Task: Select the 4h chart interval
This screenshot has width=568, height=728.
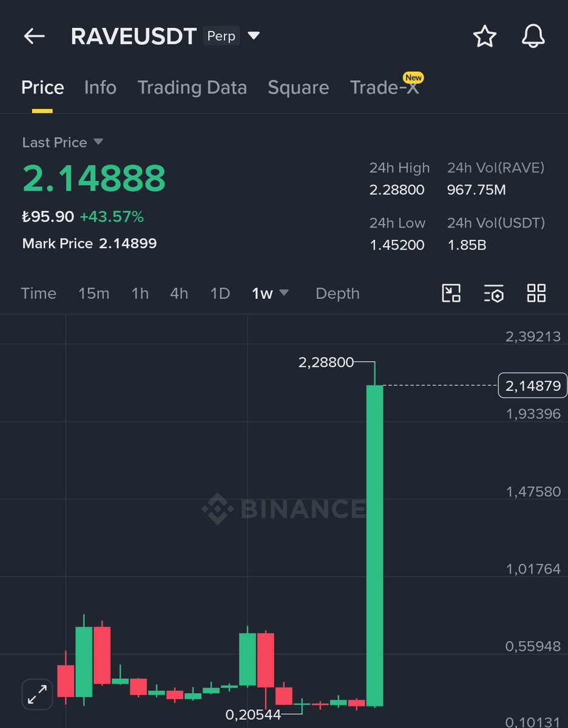Action: click(x=178, y=293)
